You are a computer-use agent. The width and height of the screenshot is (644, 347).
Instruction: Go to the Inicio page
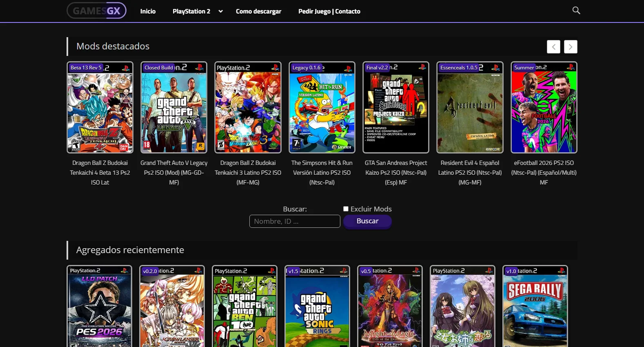pyautogui.click(x=148, y=11)
